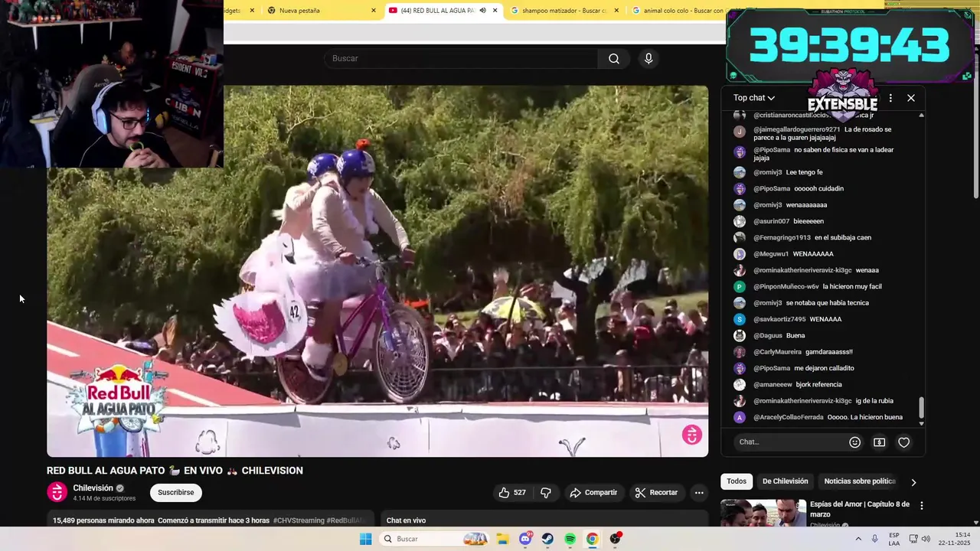Close the live chat panel
Screen dimensions: 980x551
[911, 98]
